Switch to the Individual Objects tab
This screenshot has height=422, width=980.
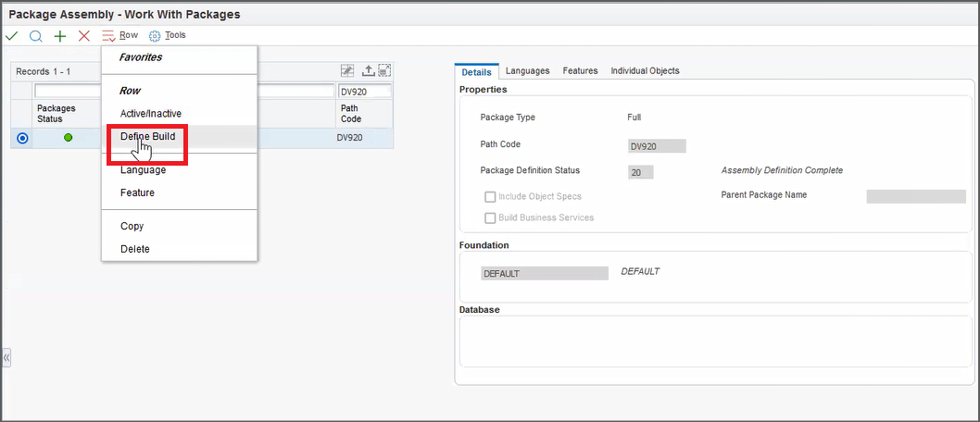(645, 71)
